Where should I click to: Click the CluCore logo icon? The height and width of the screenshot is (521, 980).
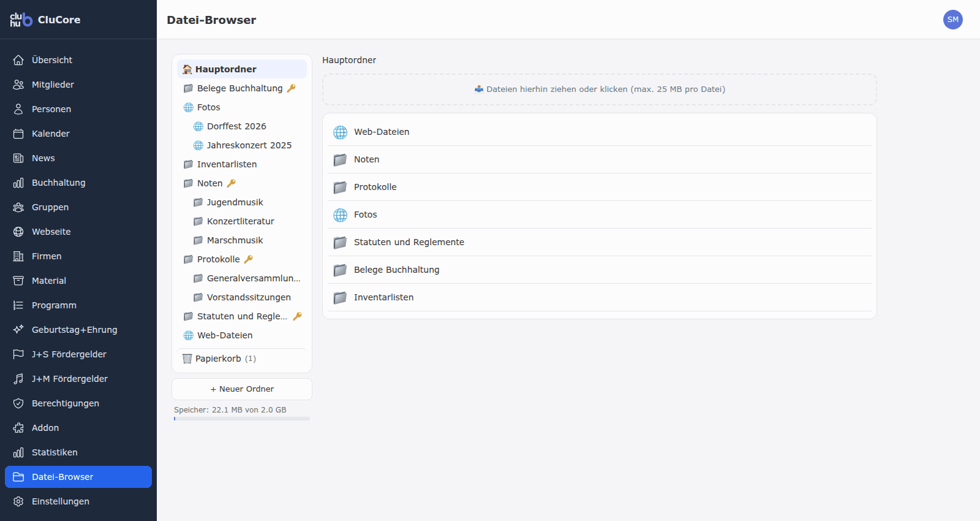tap(21, 20)
